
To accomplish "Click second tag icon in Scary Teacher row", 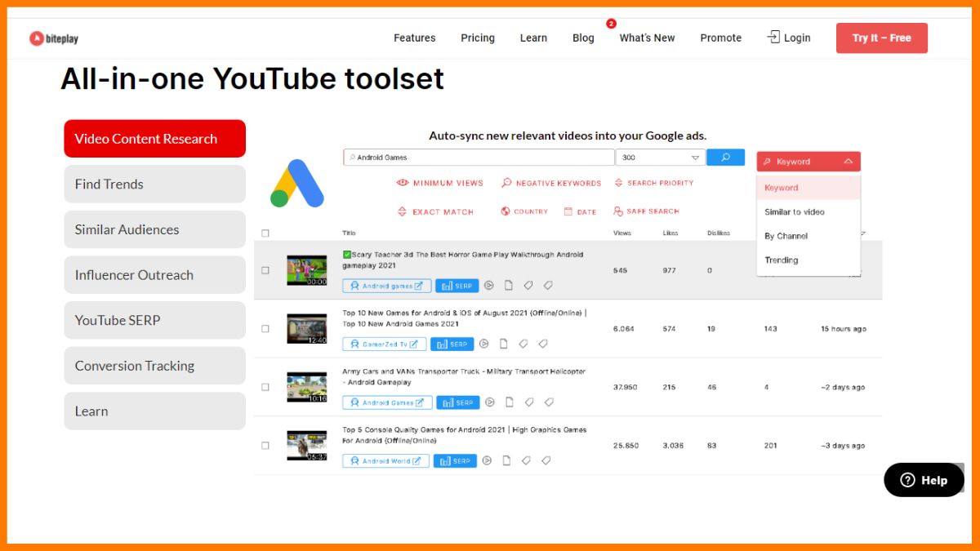I will click(548, 286).
